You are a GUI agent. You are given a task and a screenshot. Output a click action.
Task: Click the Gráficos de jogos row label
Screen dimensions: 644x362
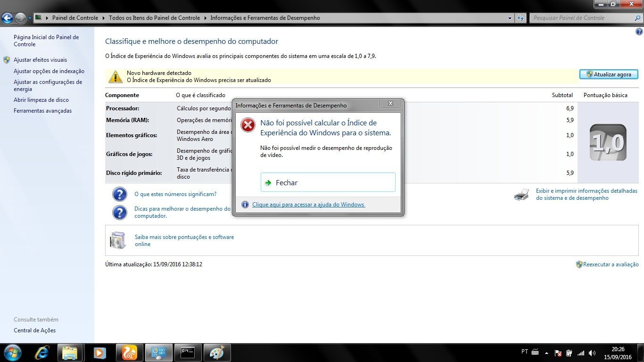coord(129,154)
